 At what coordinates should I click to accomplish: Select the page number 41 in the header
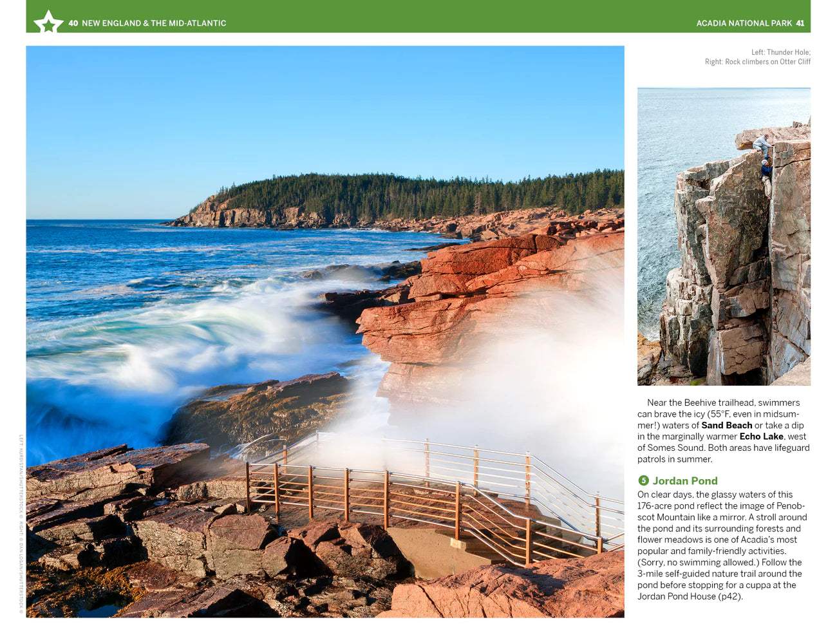tap(800, 23)
